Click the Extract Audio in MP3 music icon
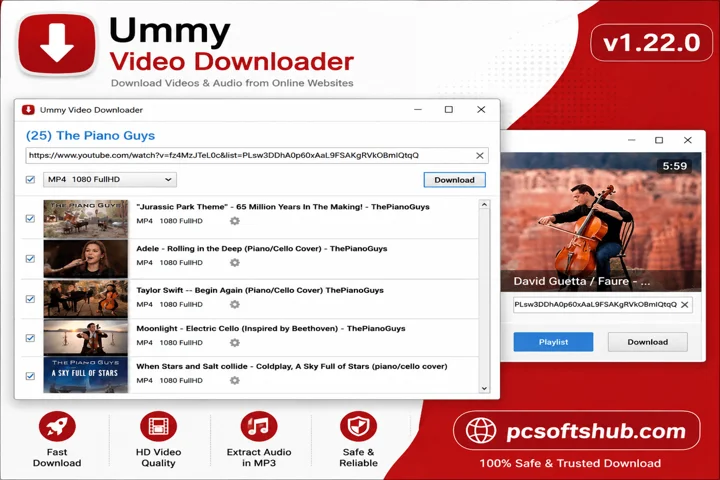The image size is (720, 480). [259, 426]
